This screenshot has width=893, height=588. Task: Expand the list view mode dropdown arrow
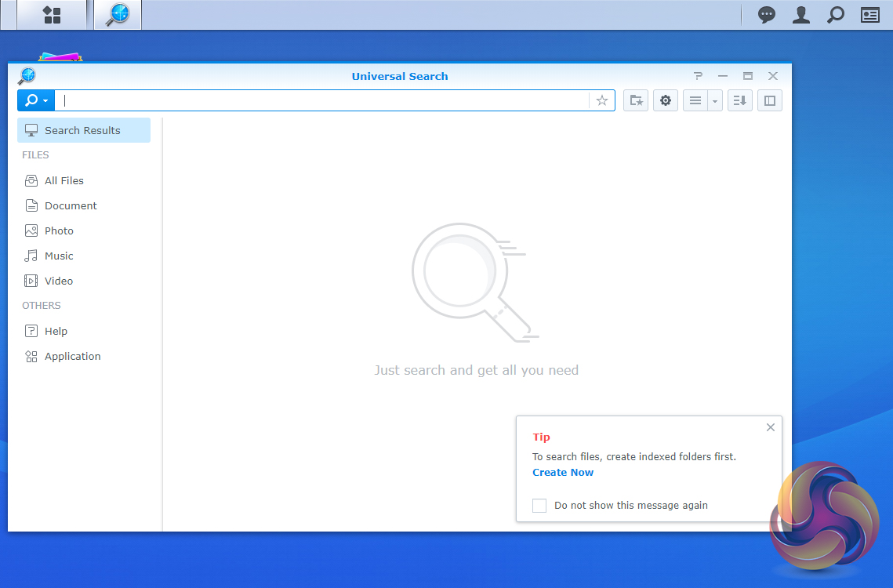tap(714, 100)
